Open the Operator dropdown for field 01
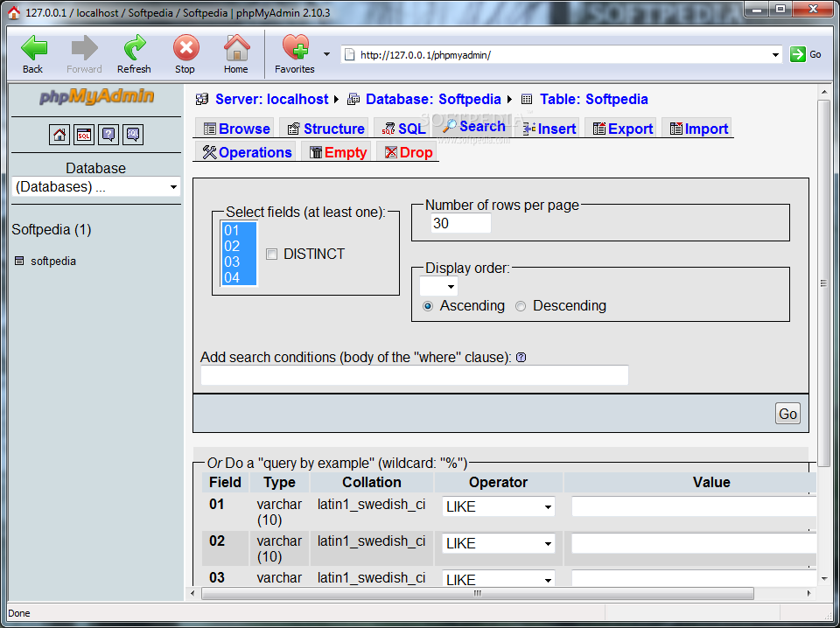Viewport: 840px width, 628px height. [x=498, y=506]
